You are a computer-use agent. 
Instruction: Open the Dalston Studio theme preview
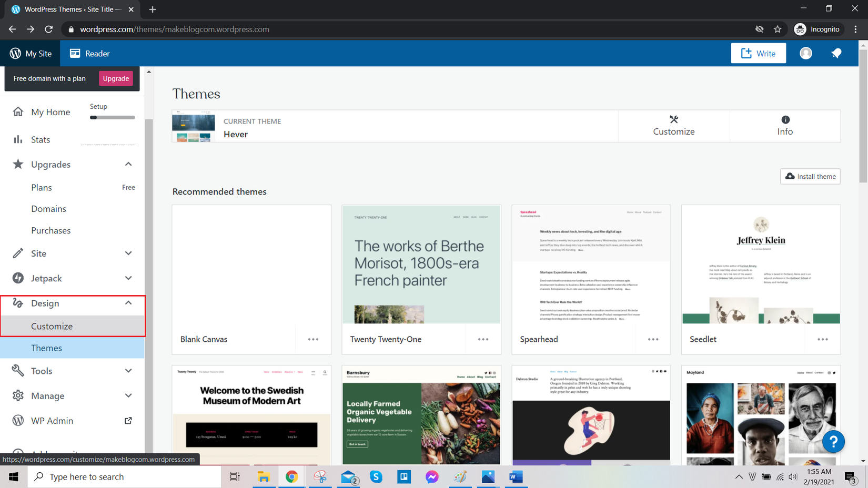[591, 415]
